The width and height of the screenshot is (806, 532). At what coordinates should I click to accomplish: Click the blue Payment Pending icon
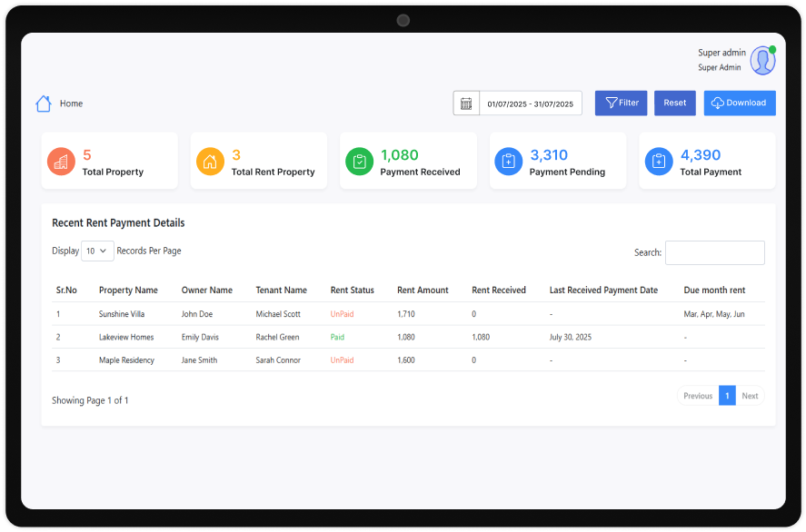tap(508, 162)
